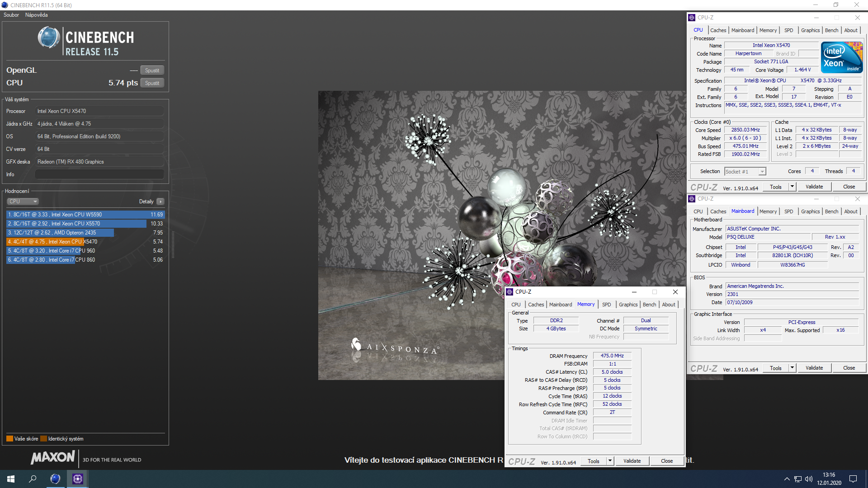Open About tab in Memory CPU-Z window
Image resolution: width=868 pixels, height=488 pixels.
[x=669, y=305]
